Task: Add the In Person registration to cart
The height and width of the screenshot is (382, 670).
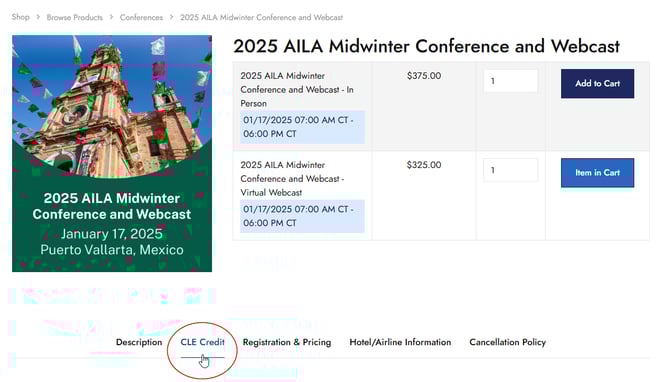Action: click(597, 84)
